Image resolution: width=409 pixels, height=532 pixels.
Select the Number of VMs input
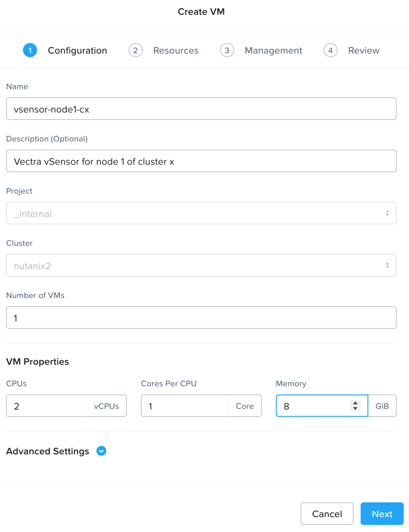tap(201, 318)
